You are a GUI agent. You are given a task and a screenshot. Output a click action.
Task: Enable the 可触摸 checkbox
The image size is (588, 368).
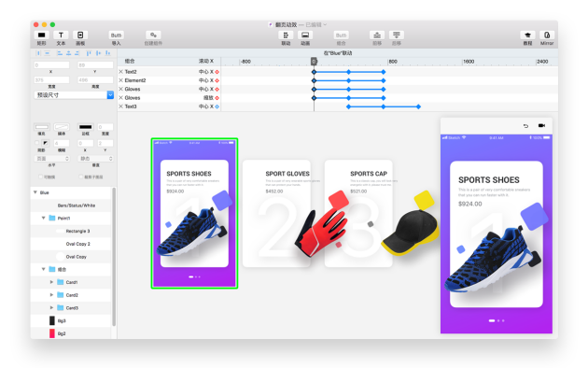click(x=40, y=177)
